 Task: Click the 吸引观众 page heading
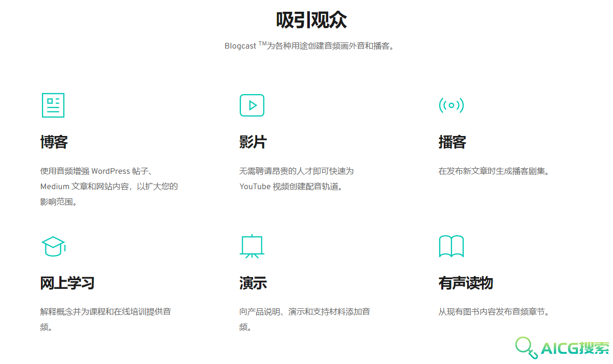(311, 20)
